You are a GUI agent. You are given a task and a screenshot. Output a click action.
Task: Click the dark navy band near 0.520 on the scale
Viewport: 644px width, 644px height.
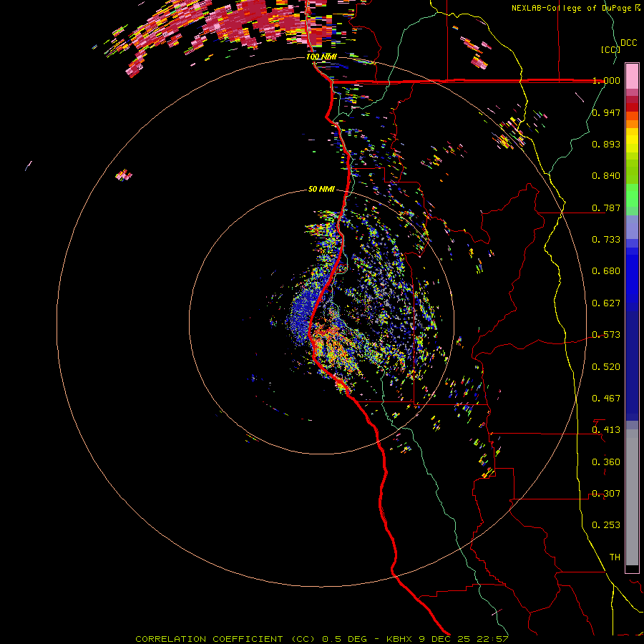(632, 366)
